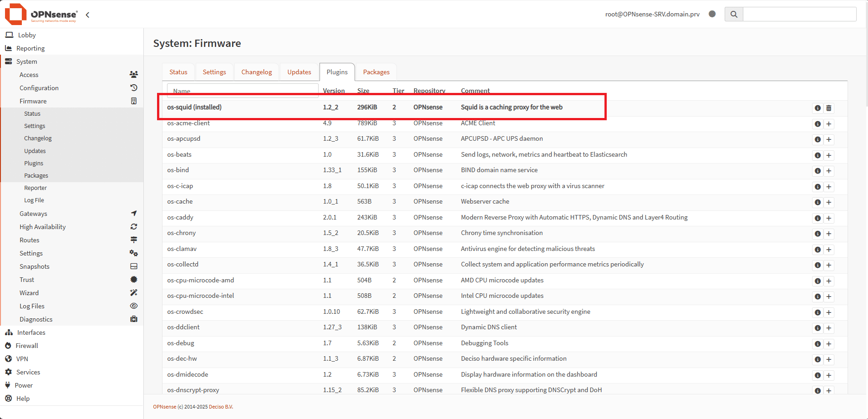Show info for os-caddy plugin
This screenshot has width=868, height=419.
pos(817,218)
